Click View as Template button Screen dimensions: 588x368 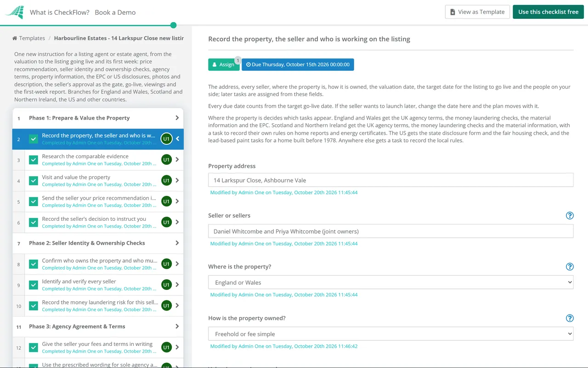click(x=477, y=12)
